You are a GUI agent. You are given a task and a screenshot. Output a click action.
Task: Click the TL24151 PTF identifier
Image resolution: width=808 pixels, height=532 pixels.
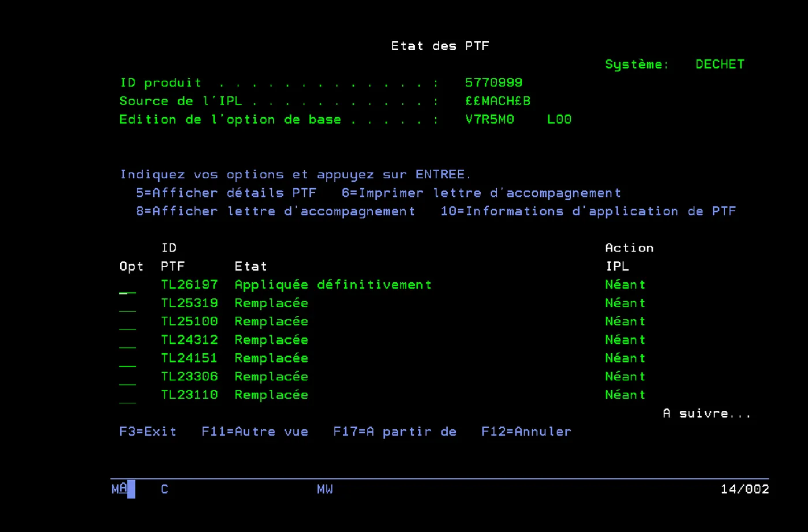pos(189,358)
